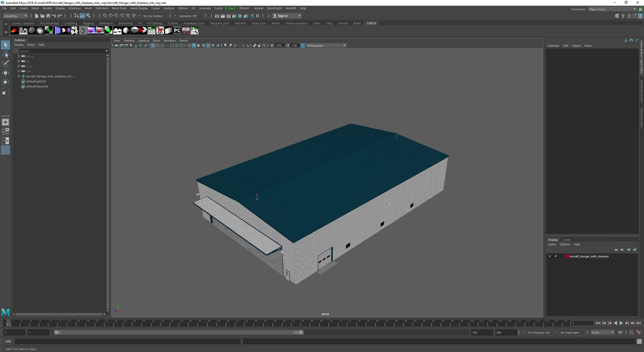The width and height of the screenshot is (644, 352).
Task: Show the Outliner via left toolbox button
Action: click(5, 150)
